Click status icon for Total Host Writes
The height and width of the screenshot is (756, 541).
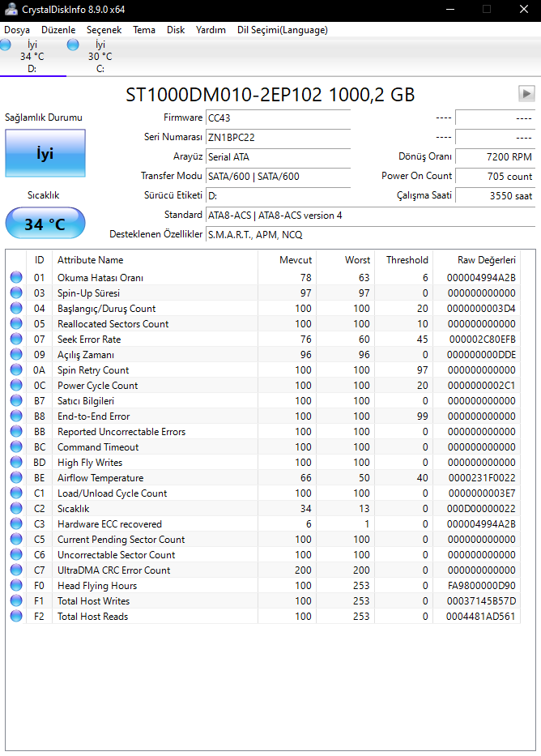(16, 600)
